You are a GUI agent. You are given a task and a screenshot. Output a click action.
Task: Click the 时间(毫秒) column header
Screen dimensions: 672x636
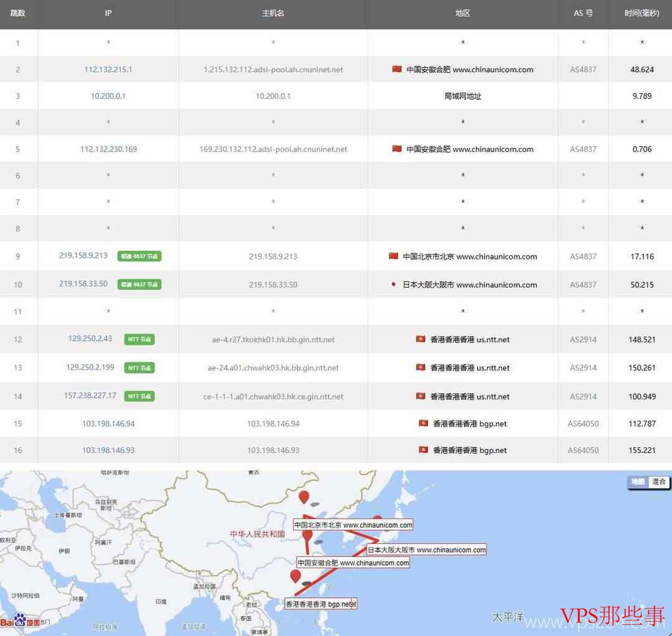coord(642,13)
